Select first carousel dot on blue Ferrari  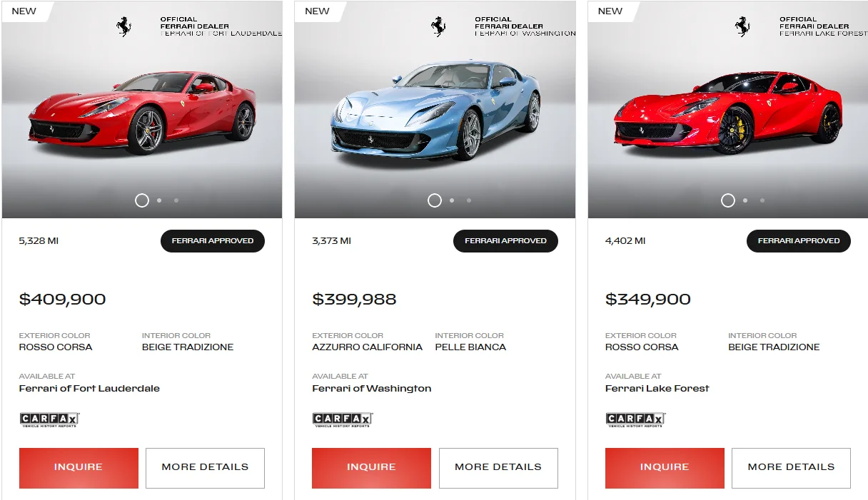coord(435,200)
